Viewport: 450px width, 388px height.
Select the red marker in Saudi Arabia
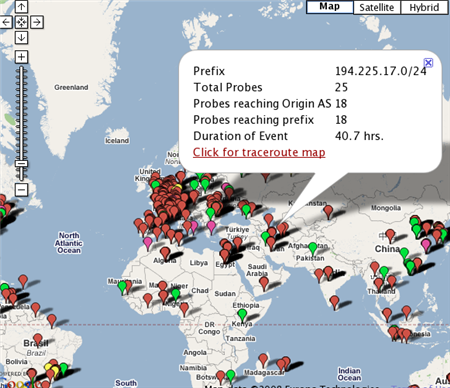(264, 284)
